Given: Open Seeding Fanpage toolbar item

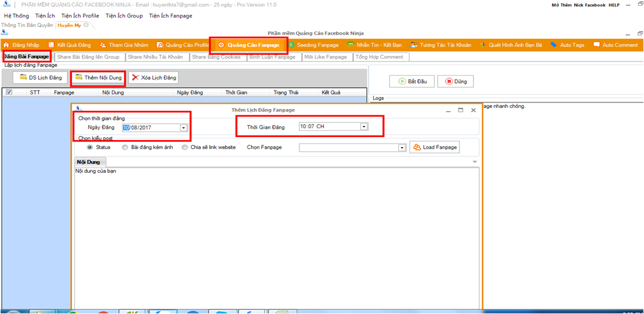Looking at the screenshot, I should [x=314, y=45].
